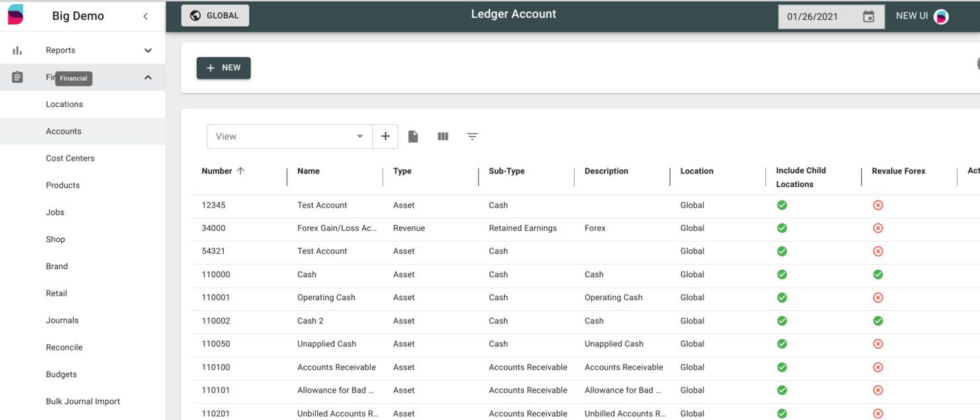This screenshot has height=420, width=980.
Task: Click Revalue Forex red X for 110001
Action: pos(878,298)
